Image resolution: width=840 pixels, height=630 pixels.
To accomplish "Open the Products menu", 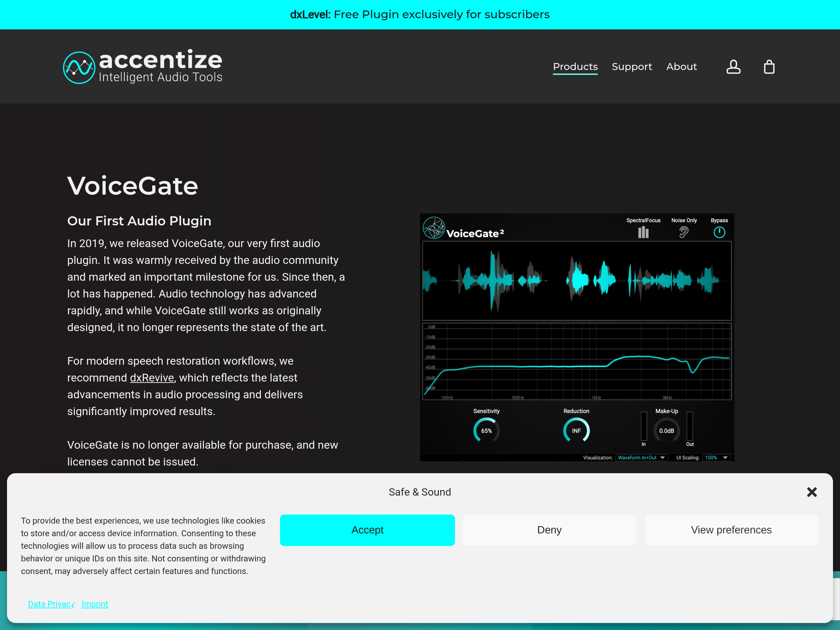I will (575, 67).
